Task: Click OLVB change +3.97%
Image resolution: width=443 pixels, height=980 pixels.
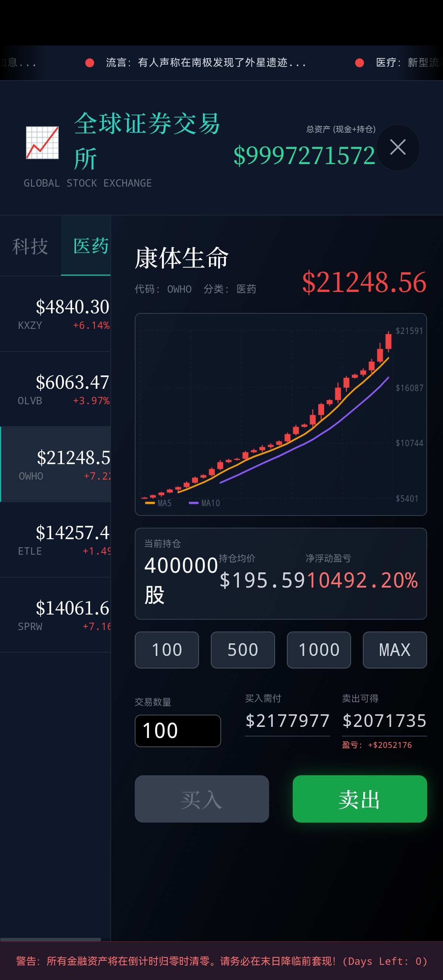Action: (x=91, y=401)
